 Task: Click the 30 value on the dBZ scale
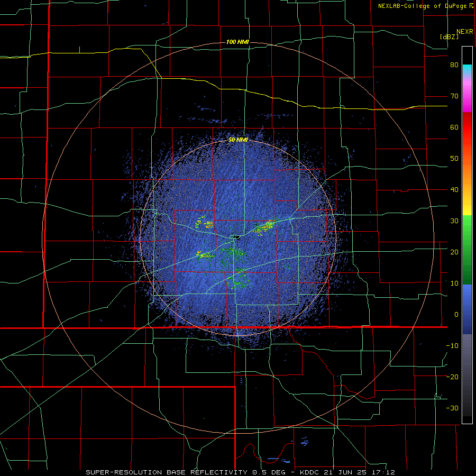tap(454, 221)
